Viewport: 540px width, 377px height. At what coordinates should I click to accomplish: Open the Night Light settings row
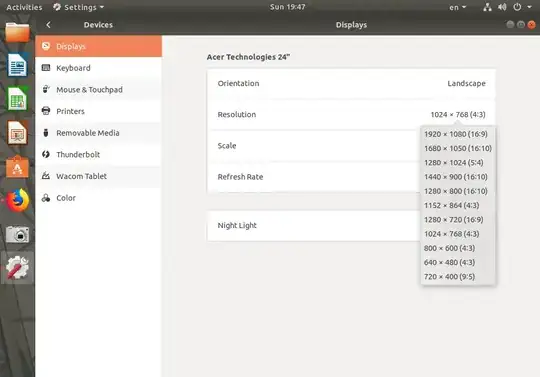coord(351,226)
